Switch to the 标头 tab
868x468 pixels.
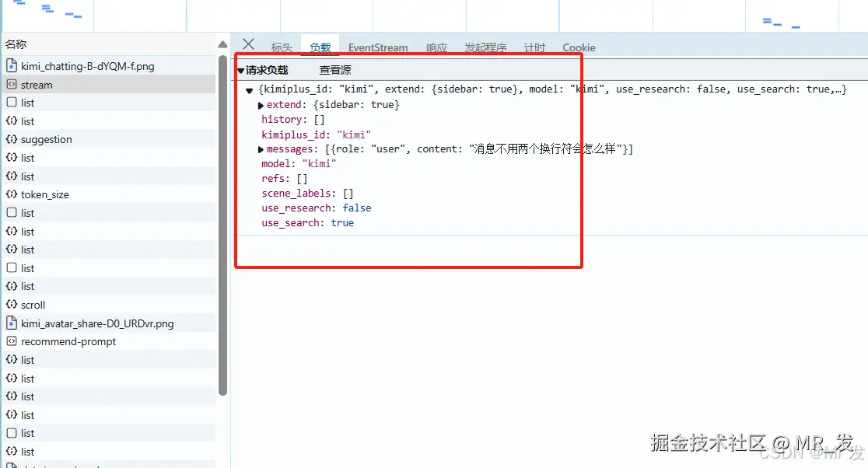(282, 47)
